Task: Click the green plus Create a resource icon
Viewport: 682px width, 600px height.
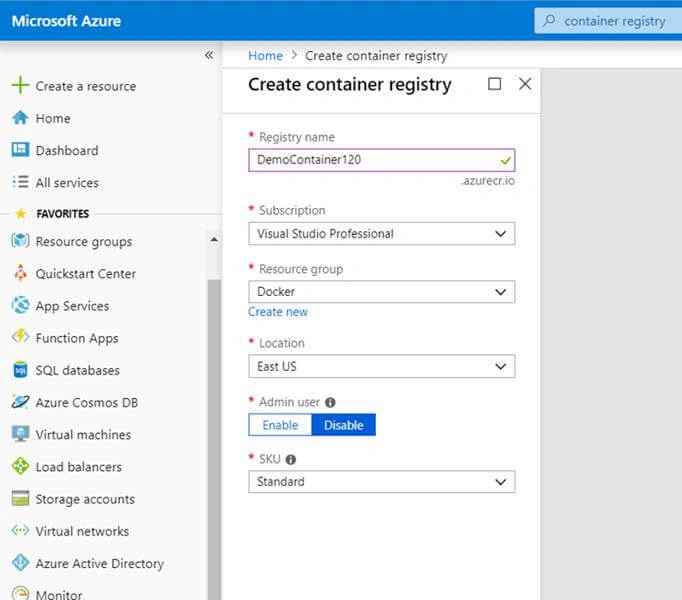Action: coord(20,85)
